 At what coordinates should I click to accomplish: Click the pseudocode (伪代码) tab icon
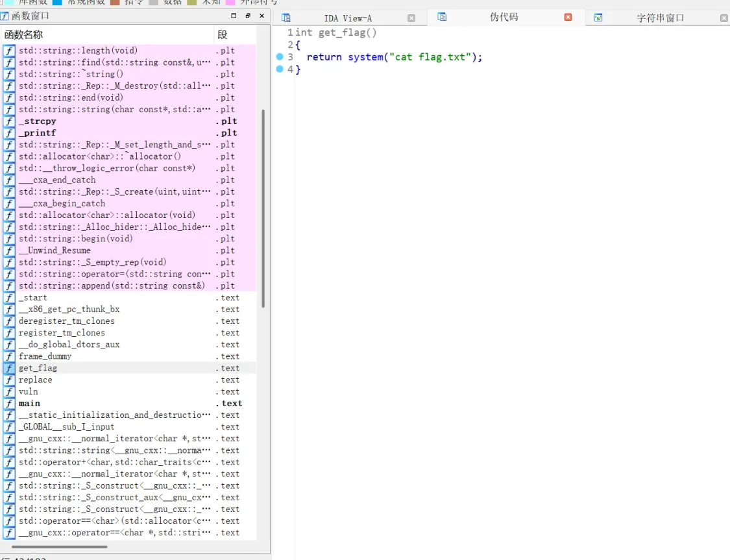(442, 17)
